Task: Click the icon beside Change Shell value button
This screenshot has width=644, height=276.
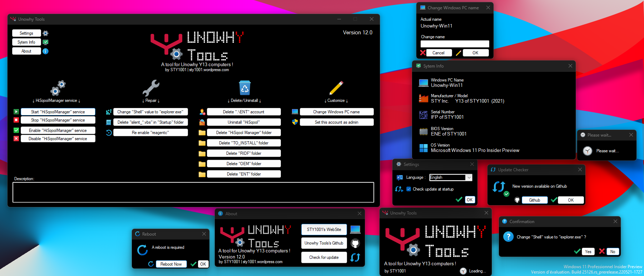Action: (x=109, y=112)
